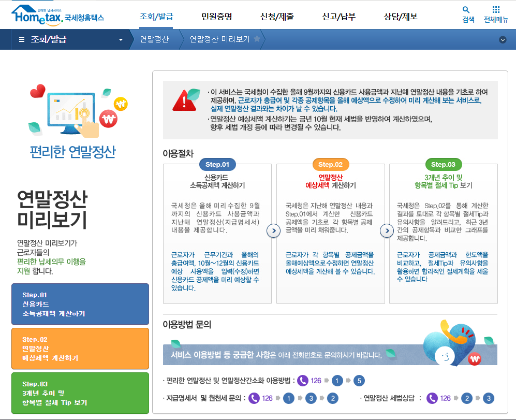Open the 전체메뉴 grid icon

tap(496, 9)
